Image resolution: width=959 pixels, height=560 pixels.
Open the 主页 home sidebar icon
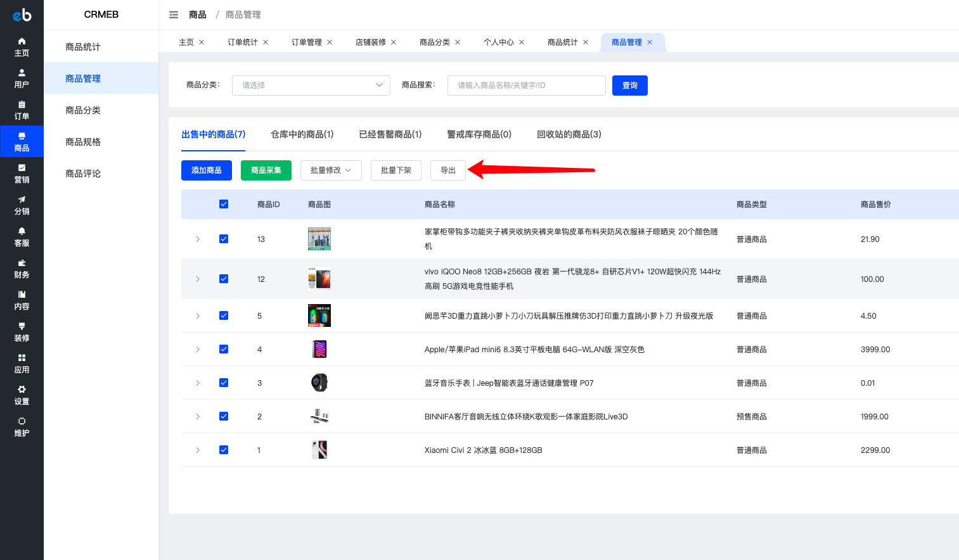tap(22, 47)
